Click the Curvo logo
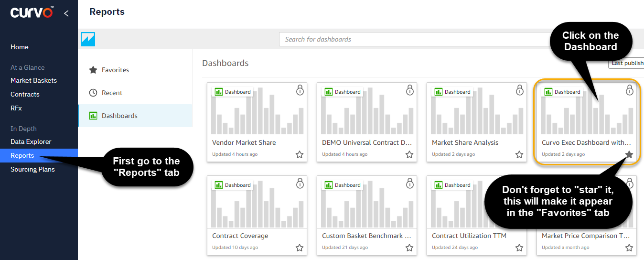This screenshot has width=644, height=260. (32, 12)
